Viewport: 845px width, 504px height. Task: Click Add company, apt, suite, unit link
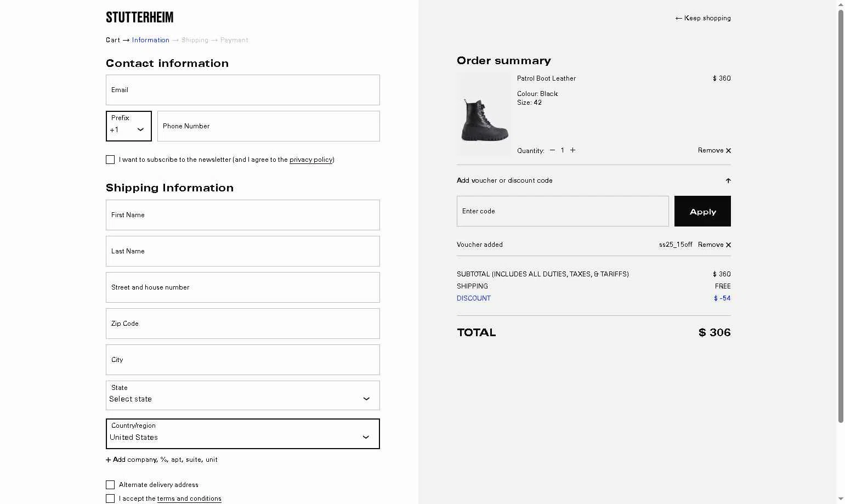coord(165,460)
